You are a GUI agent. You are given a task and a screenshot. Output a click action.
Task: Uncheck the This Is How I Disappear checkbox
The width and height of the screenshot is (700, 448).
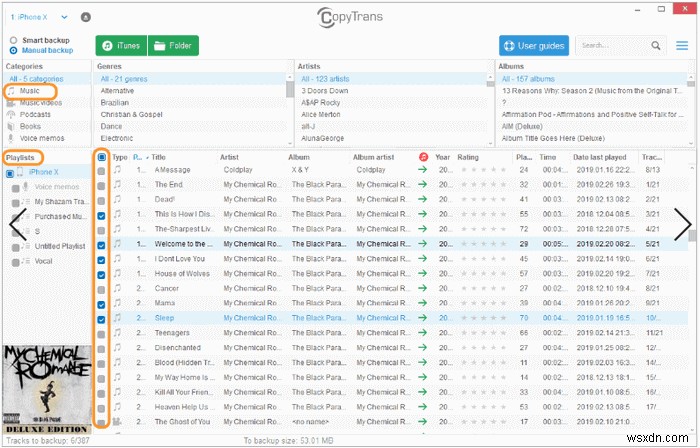click(x=101, y=216)
